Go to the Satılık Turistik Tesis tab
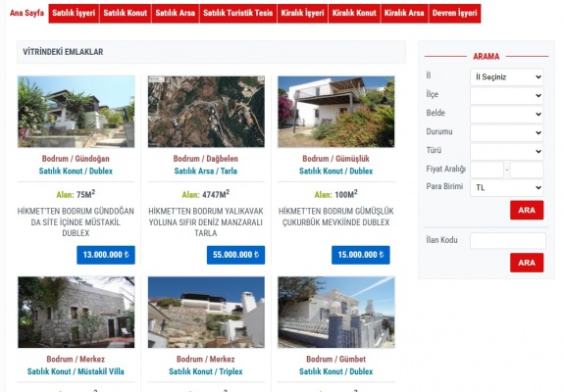 [238, 14]
